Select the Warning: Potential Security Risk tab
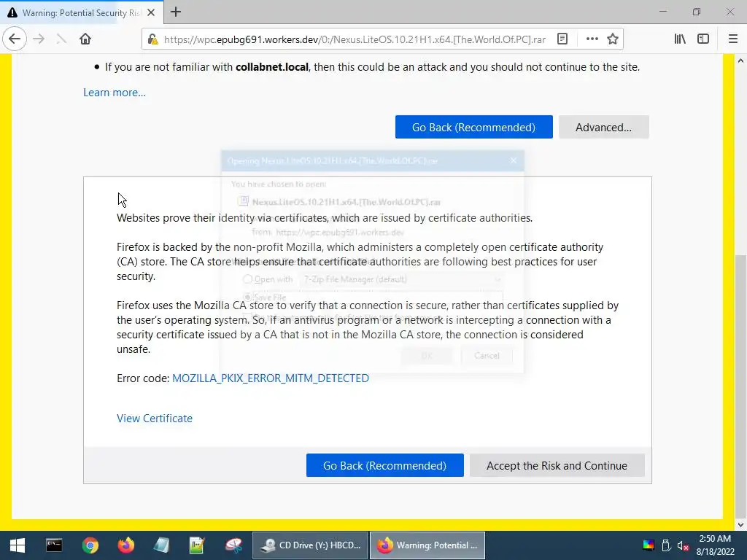The image size is (747, 560). pos(81,12)
